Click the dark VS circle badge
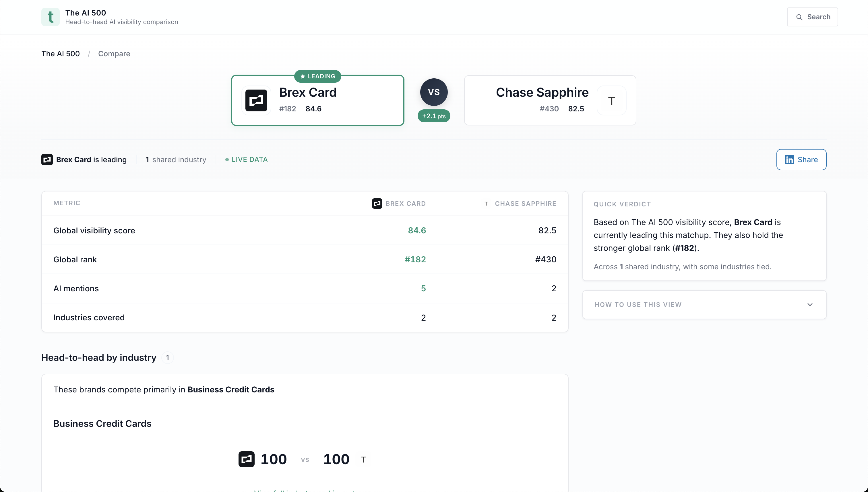868x492 pixels. click(433, 92)
